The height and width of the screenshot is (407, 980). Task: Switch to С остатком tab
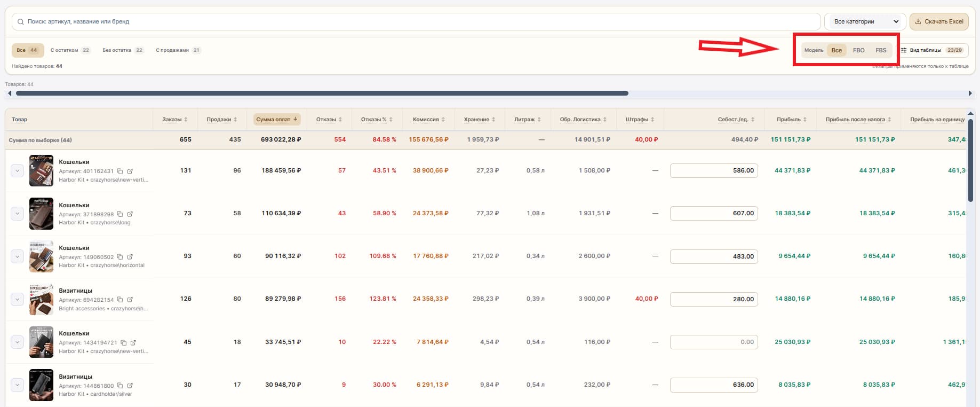click(x=70, y=50)
